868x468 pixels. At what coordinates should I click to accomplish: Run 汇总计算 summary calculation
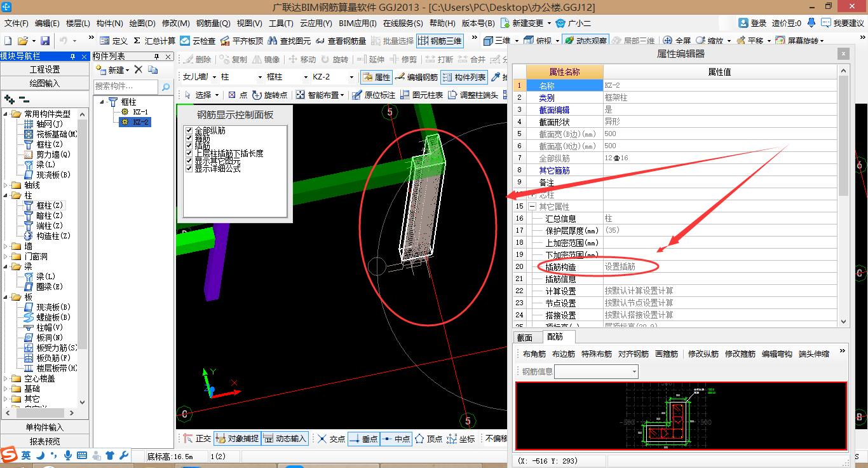[x=154, y=41]
